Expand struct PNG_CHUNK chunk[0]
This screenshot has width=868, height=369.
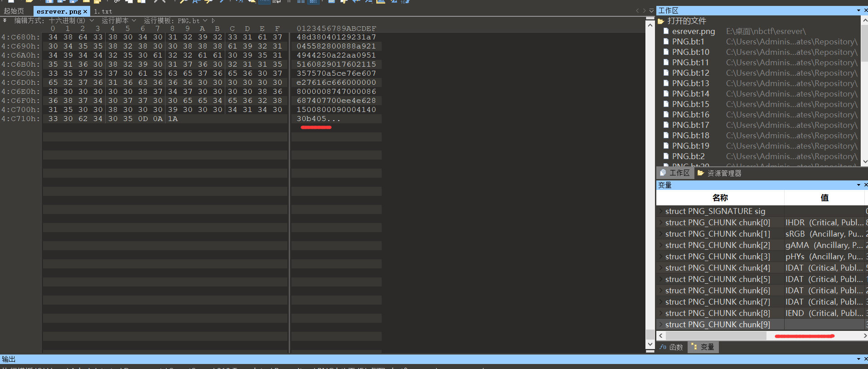coord(661,223)
